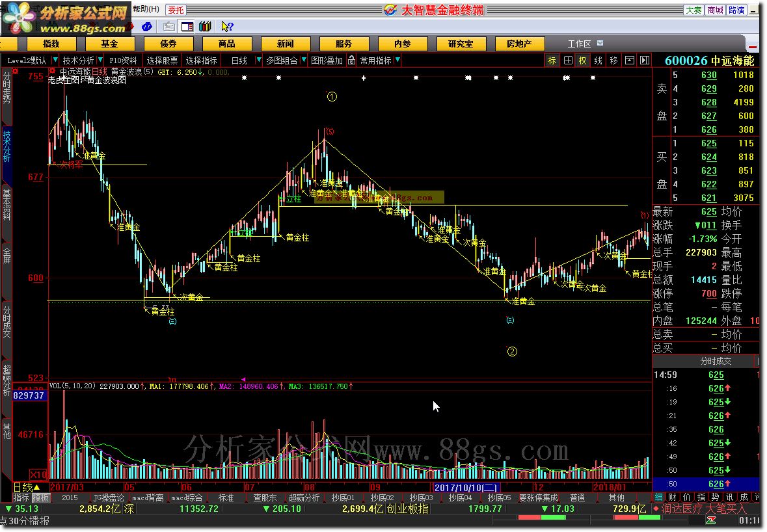The image size is (767, 532).
Task: Click the 路演 button
Action: [736, 10]
